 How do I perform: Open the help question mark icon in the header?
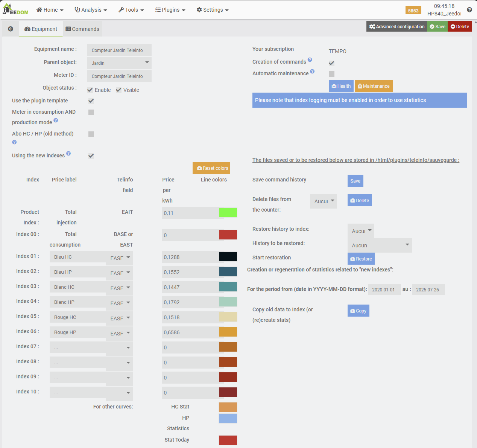469,10
